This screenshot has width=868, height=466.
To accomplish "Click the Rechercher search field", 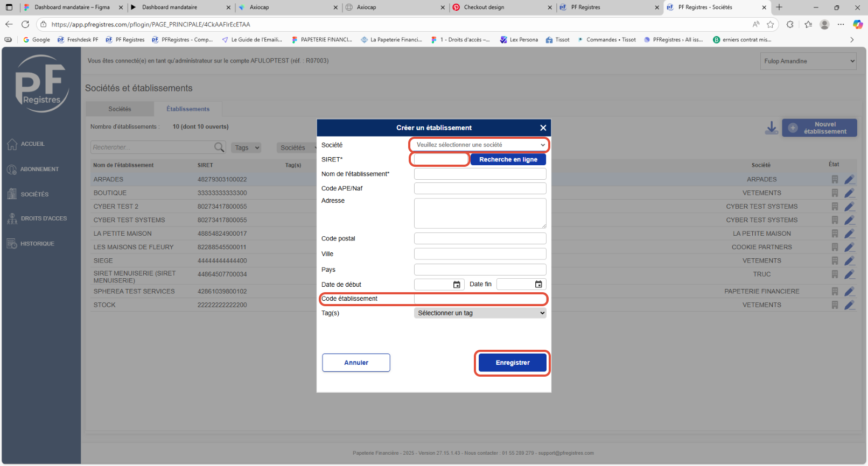I will coord(152,147).
